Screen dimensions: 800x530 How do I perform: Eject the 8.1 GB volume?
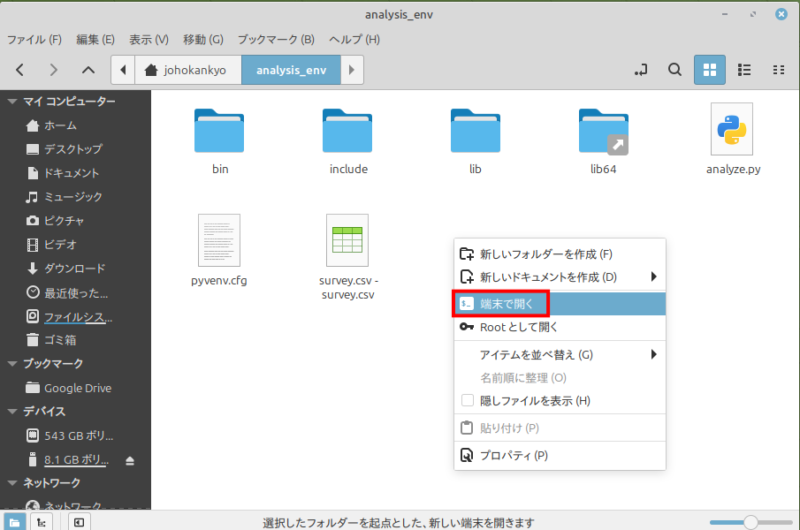pyautogui.click(x=130, y=460)
